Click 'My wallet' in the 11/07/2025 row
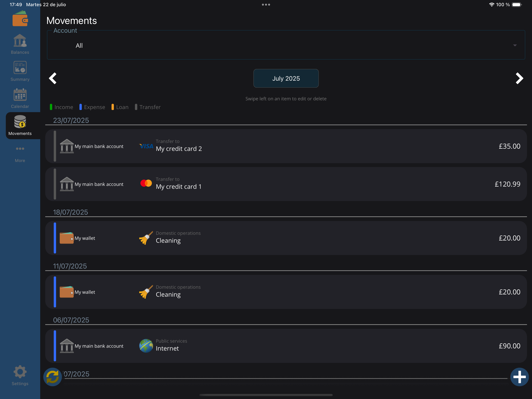Image resolution: width=532 pixels, height=399 pixels. pos(85,292)
